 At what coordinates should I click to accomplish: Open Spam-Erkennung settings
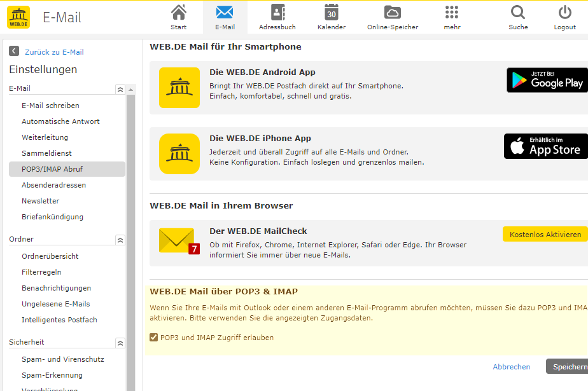(x=52, y=375)
